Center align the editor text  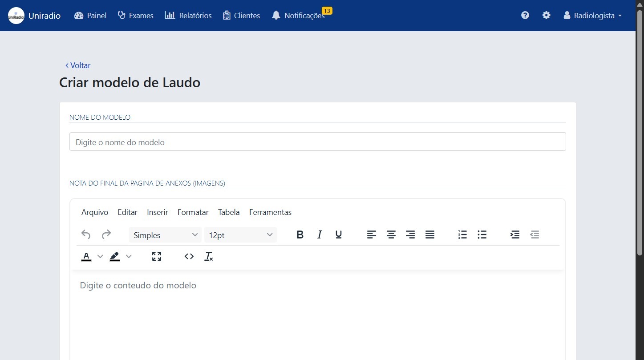click(x=391, y=235)
